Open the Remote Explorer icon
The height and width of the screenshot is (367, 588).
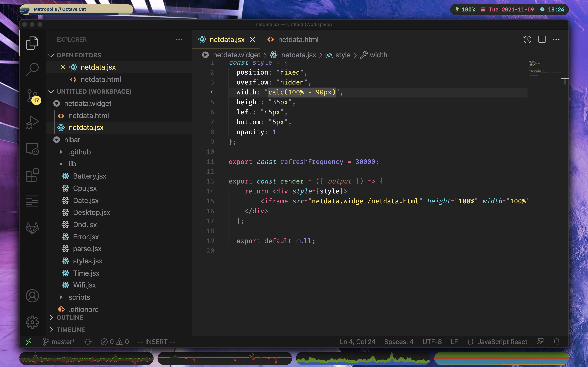pyautogui.click(x=32, y=149)
